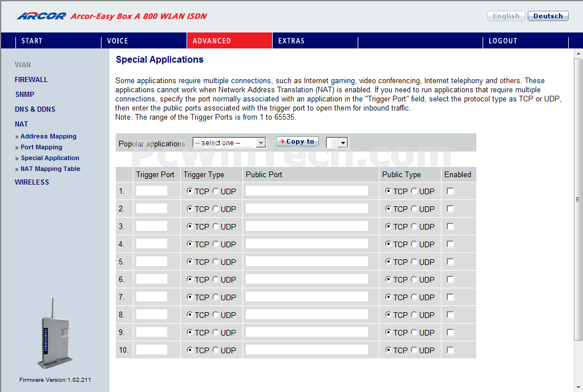This screenshot has width=583, height=392.
Task: Click Trigger Port field in row 4
Action: [151, 244]
